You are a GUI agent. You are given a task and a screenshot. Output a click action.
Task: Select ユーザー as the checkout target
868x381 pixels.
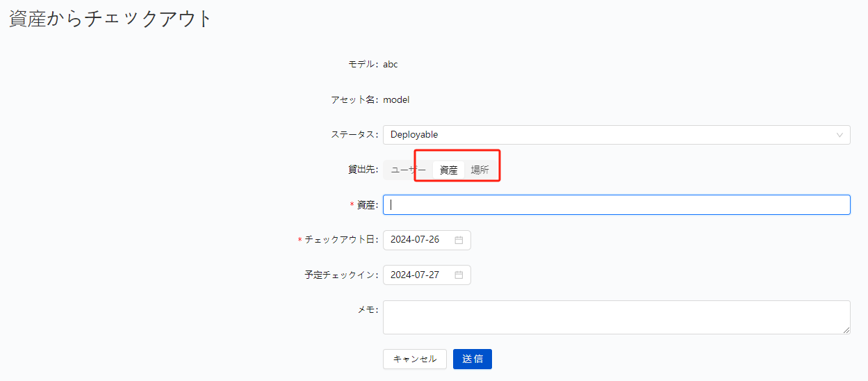[x=408, y=170]
